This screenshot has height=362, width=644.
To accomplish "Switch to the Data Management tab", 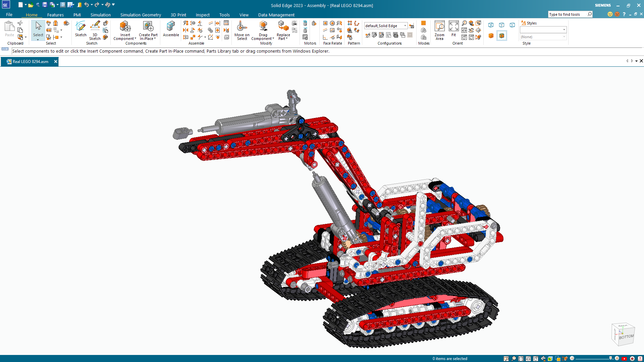I will (x=276, y=15).
